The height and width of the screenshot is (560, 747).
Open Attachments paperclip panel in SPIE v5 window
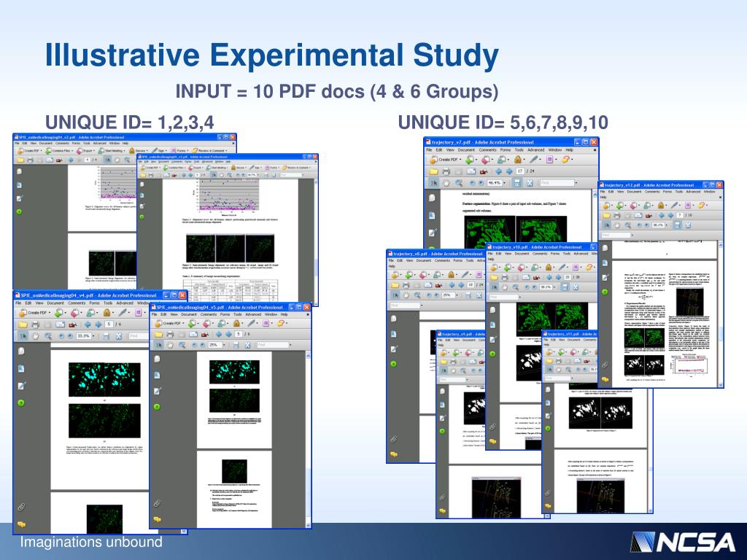pos(158,503)
